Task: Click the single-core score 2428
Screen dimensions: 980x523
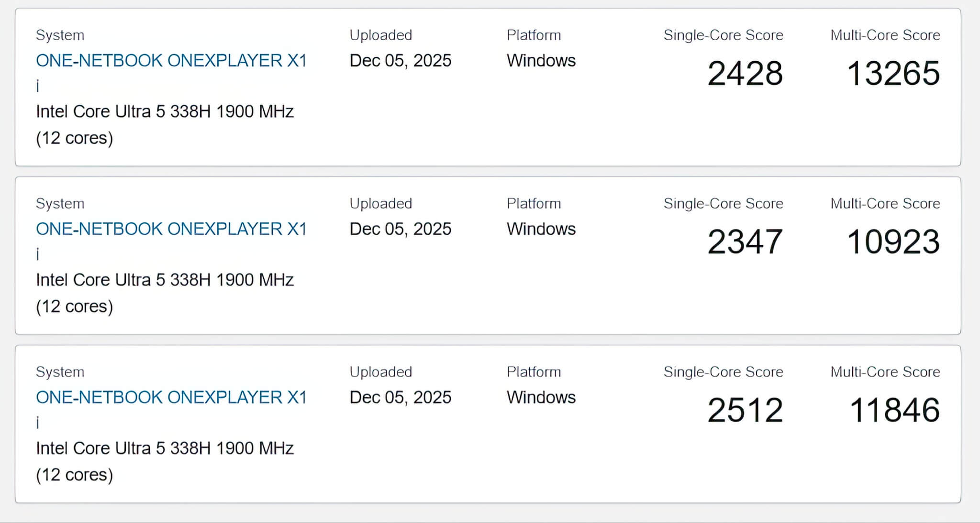Action: (745, 74)
